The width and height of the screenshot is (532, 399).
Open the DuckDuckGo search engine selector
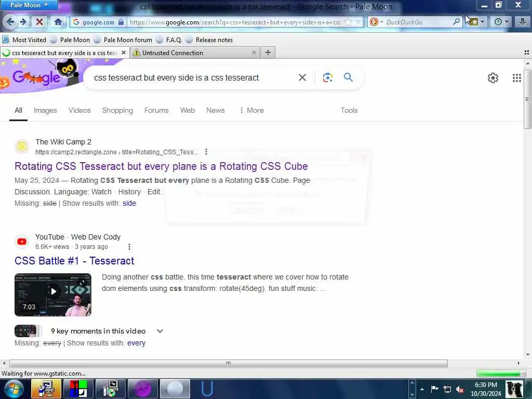click(x=376, y=22)
